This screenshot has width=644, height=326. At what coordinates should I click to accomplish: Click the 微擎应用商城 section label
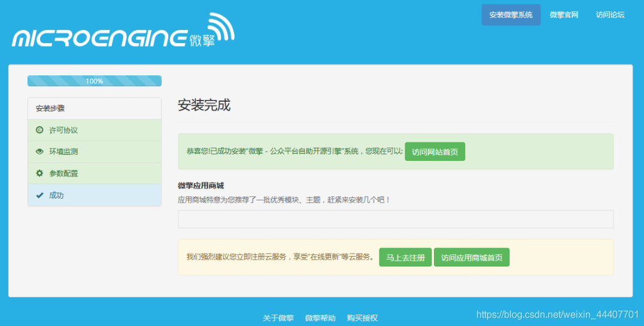[x=201, y=185]
